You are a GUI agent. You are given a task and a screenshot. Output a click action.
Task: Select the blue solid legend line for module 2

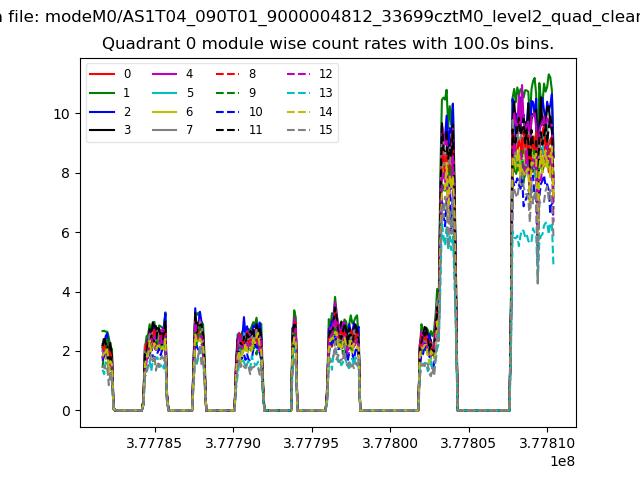click(102, 112)
